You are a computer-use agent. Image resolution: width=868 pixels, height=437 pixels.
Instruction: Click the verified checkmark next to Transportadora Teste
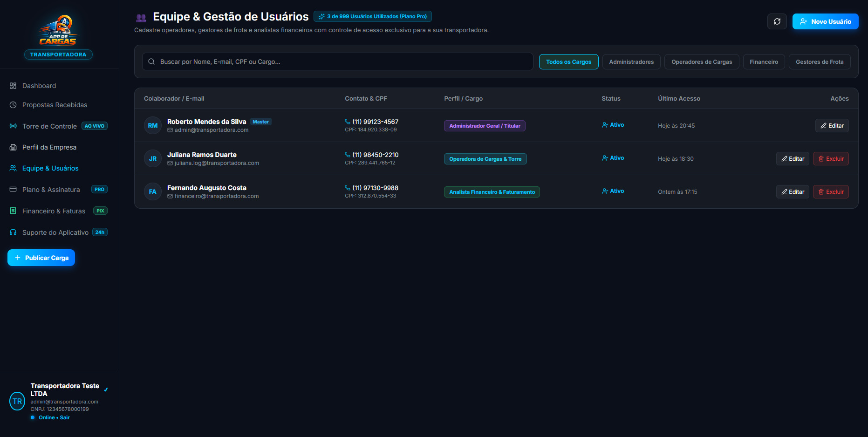106,389
